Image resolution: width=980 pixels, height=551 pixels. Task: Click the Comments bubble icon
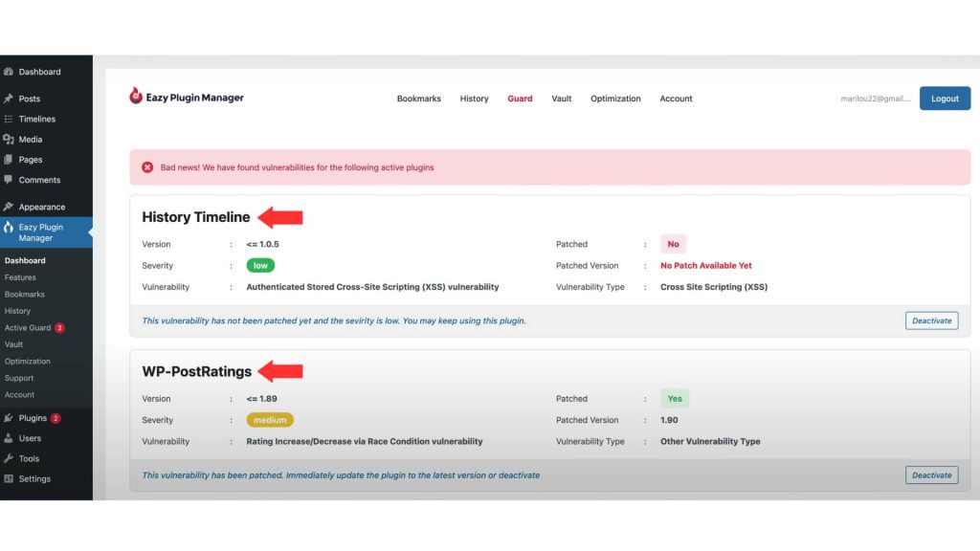pyautogui.click(x=8, y=180)
